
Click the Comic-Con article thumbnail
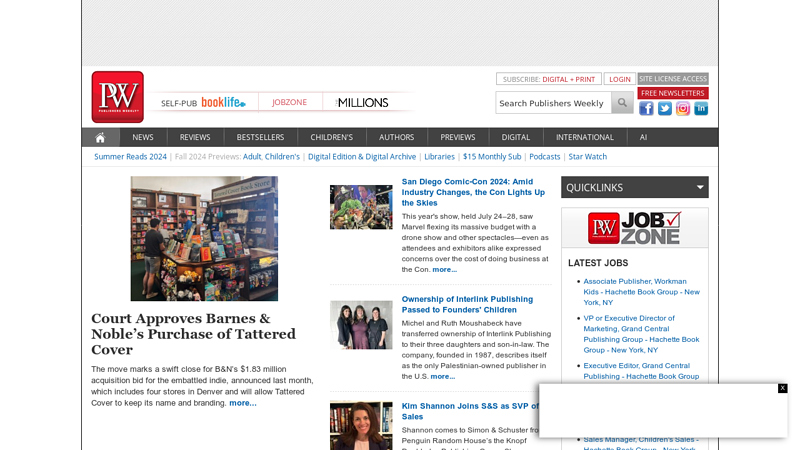coord(361,207)
